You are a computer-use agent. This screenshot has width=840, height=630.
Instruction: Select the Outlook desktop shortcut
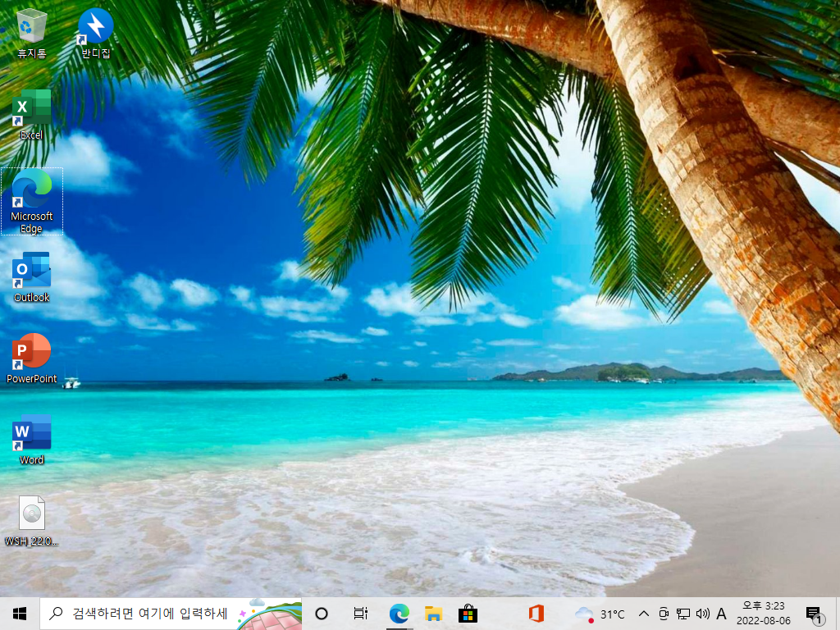pyautogui.click(x=32, y=277)
